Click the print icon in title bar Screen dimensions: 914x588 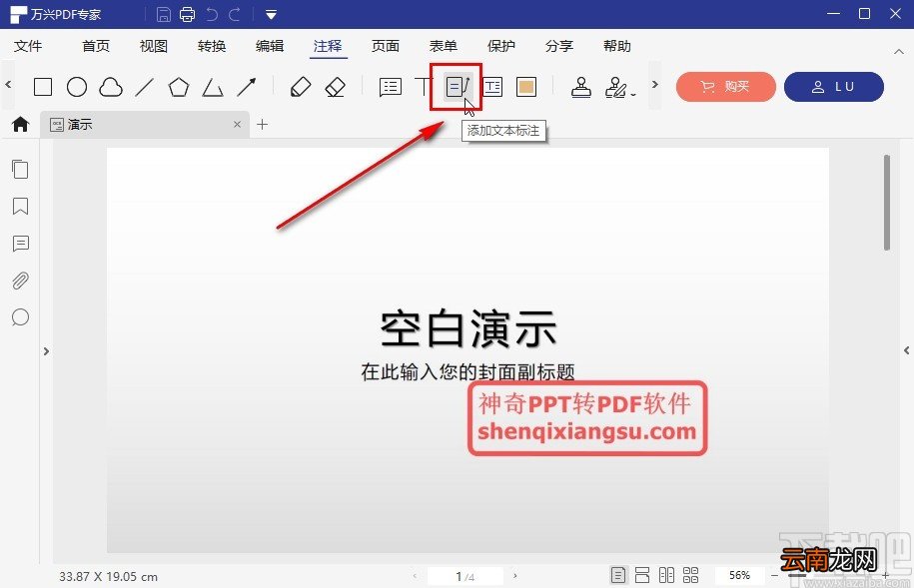(x=187, y=15)
